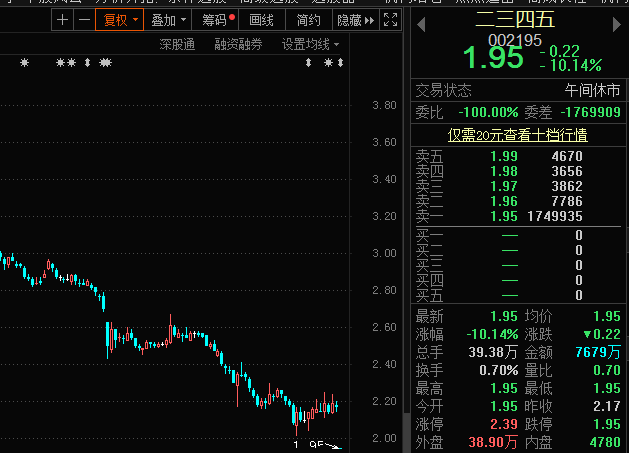Open the 筹码 chip distribution panel
629x453 pixels.
[216, 20]
